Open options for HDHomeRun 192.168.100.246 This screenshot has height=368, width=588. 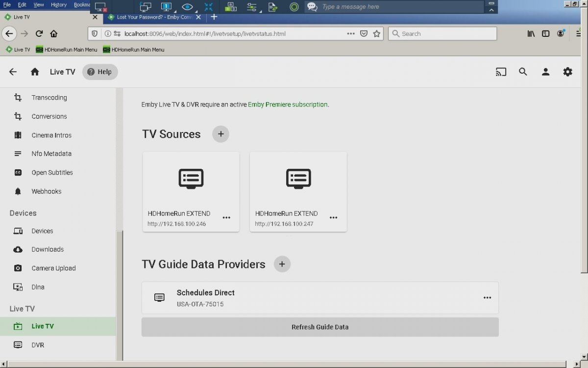click(x=226, y=217)
